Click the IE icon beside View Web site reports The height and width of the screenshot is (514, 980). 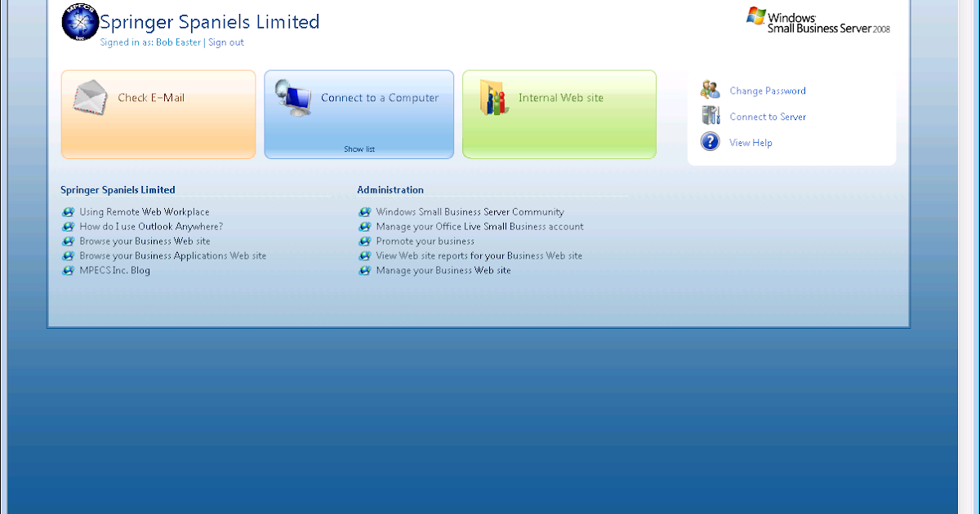point(364,256)
